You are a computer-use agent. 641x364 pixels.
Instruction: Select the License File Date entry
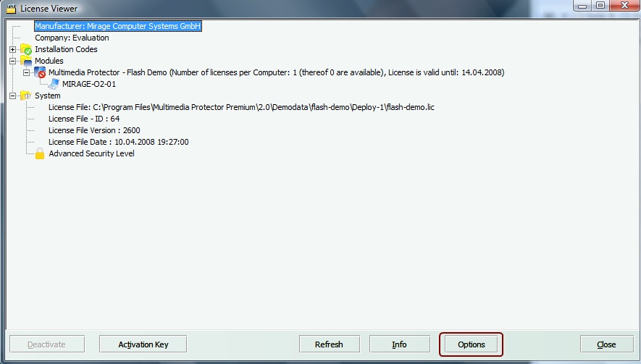point(118,142)
